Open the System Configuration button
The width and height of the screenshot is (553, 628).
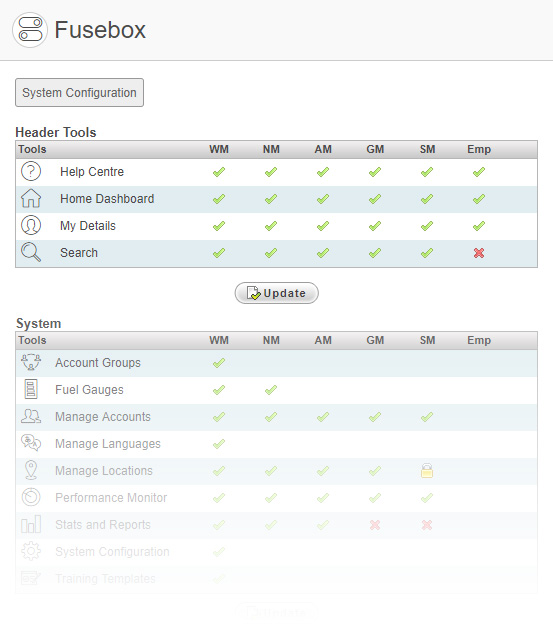point(79,93)
